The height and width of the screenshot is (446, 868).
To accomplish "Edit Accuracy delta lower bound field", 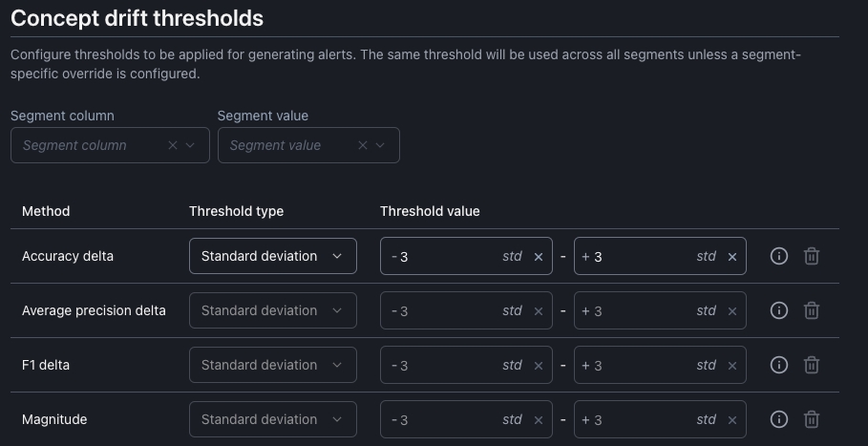I will 444,256.
